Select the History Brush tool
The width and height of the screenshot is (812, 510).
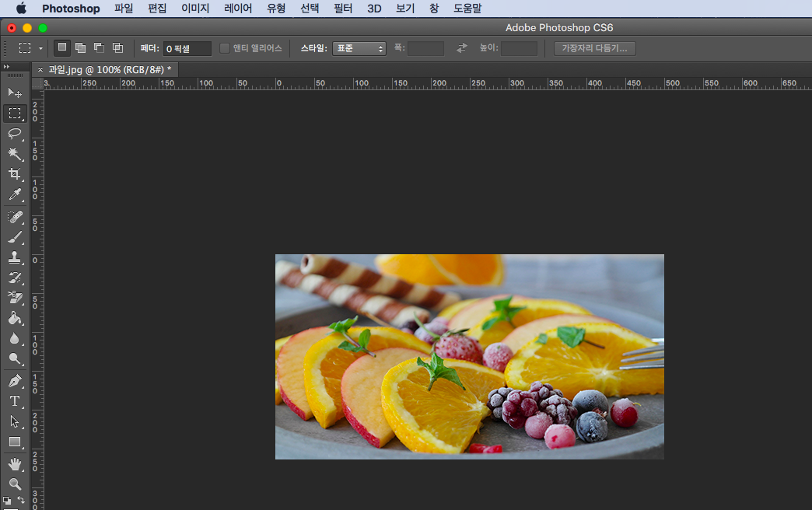point(15,278)
